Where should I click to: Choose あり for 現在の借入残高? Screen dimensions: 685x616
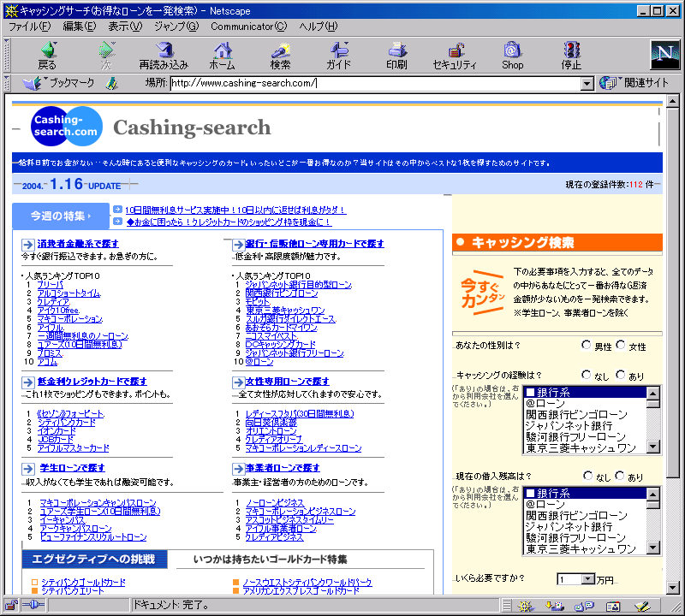(x=619, y=476)
